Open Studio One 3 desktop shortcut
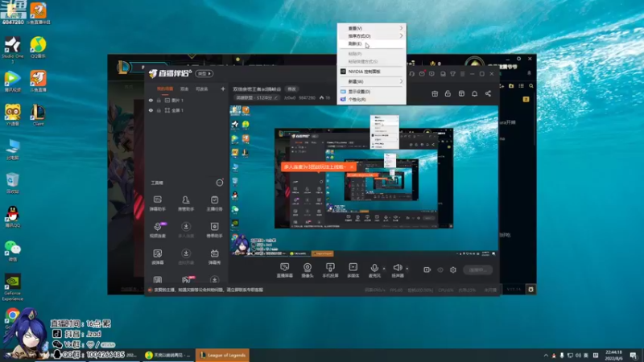The height and width of the screenshot is (362, 644). [12, 50]
